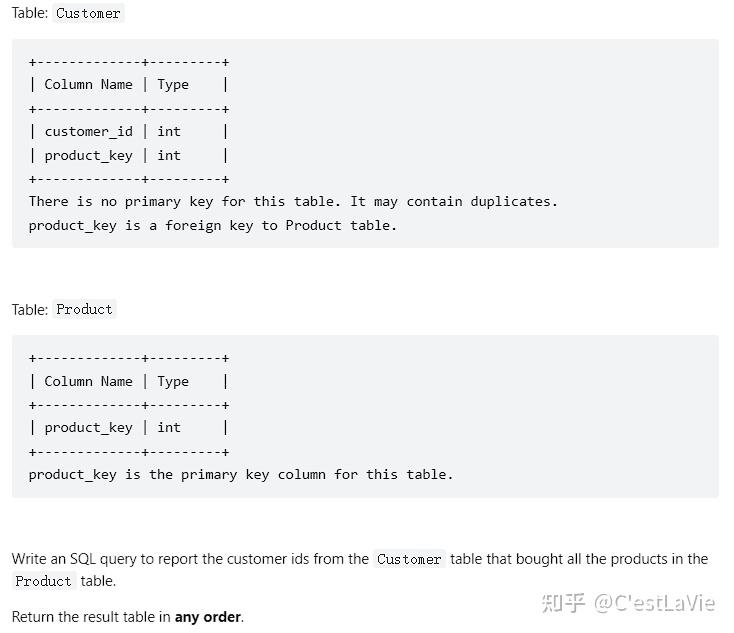Click the int type beside customer_id
The width and height of the screenshot is (734, 633).
(169, 132)
